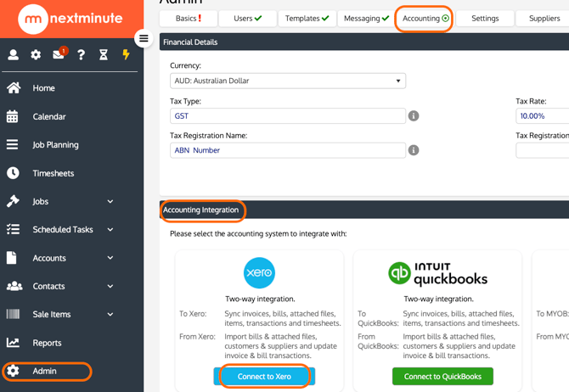Screen dimensions: 569x392
Task: Click the Tax Type input field
Action: 287,116
